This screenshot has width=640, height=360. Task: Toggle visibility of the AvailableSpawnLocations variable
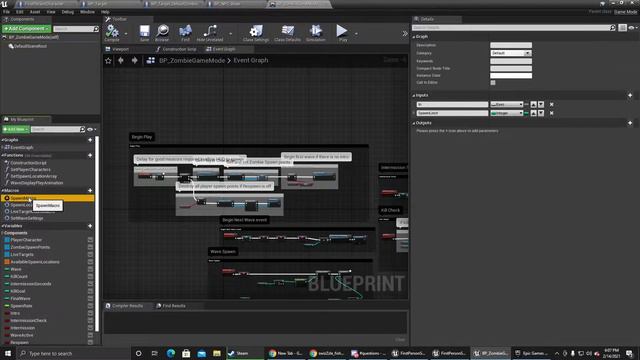pyautogui.click(x=90, y=262)
